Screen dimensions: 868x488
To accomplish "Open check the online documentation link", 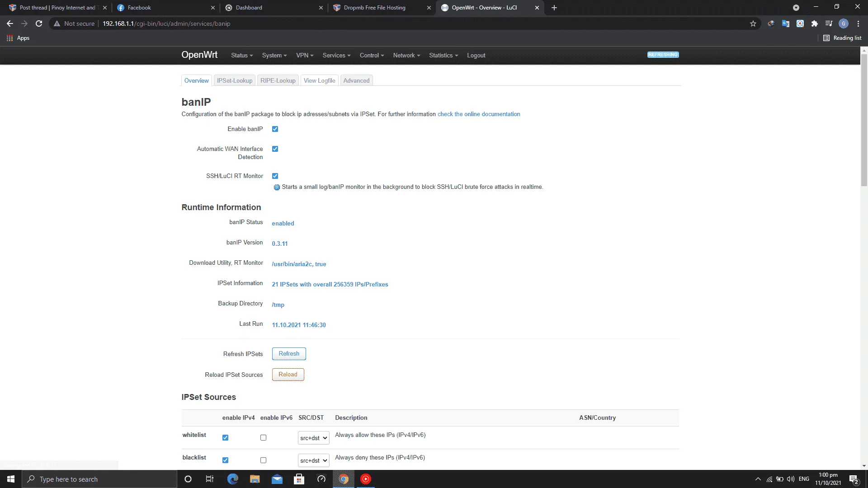I will [x=479, y=114].
